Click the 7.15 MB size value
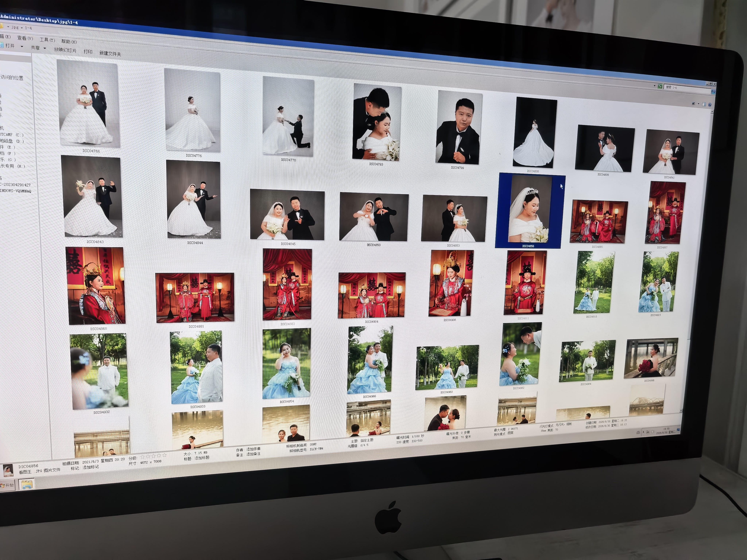This screenshot has width=747, height=560. pyautogui.click(x=201, y=453)
